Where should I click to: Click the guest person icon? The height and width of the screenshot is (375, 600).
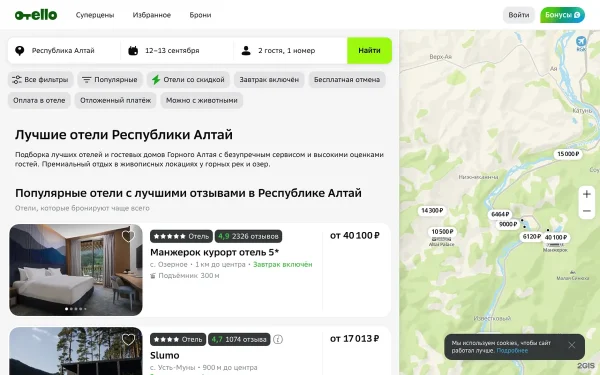(x=246, y=51)
